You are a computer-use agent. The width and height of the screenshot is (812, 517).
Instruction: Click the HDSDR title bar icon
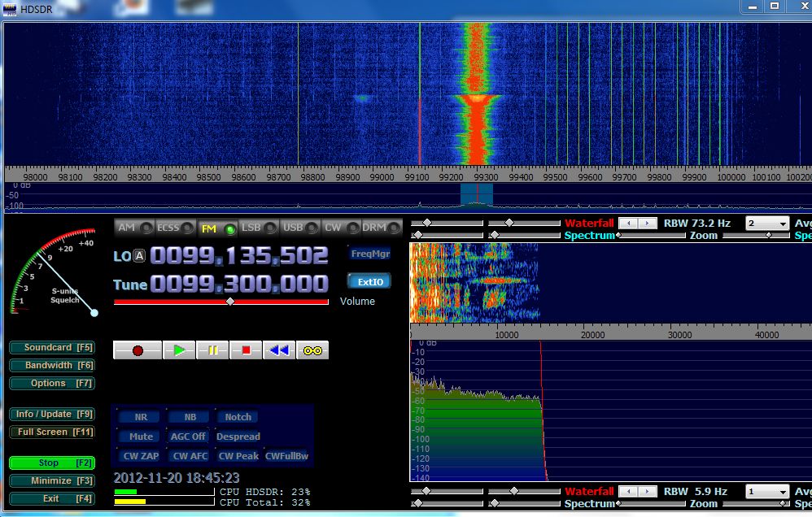(x=9, y=9)
